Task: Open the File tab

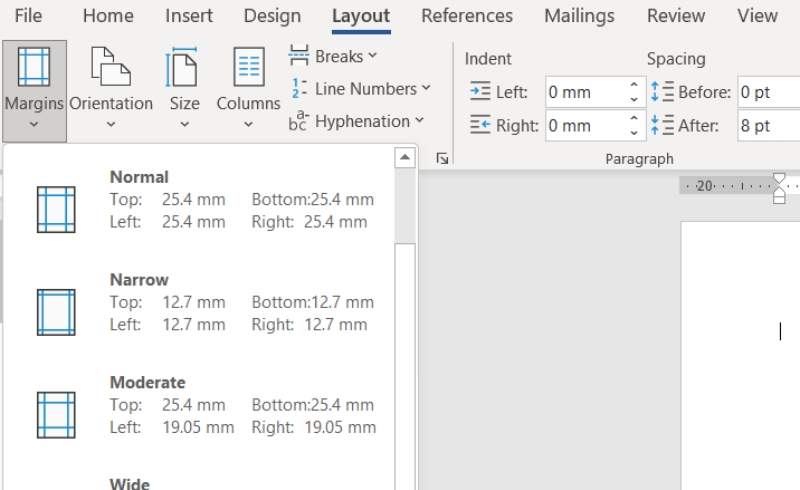Action: tap(28, 16)
